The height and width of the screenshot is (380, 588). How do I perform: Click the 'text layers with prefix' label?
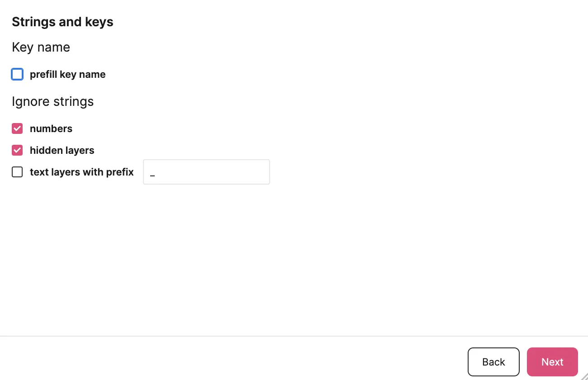(x=82, y=172)
